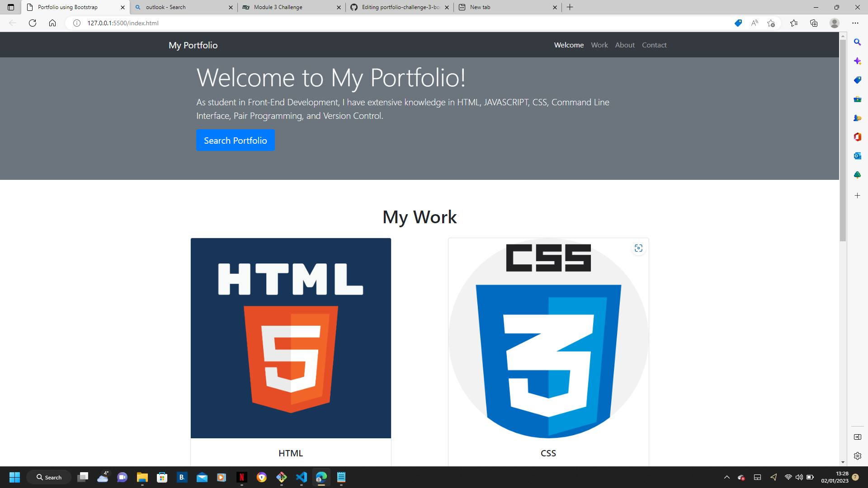Image resolution: width=868 pixels, height=488 pixels.
Task: Toggle the favorites list pane open
Action: coord(794,23)
